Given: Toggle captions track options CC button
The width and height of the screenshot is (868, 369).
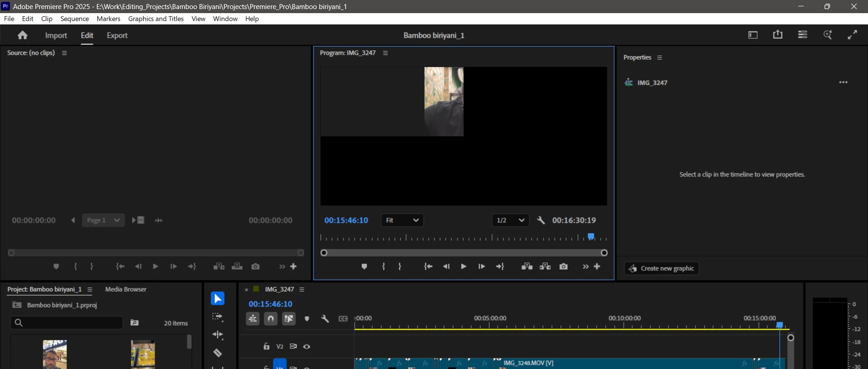Looking at the screenshot, I should pos(343,319).
